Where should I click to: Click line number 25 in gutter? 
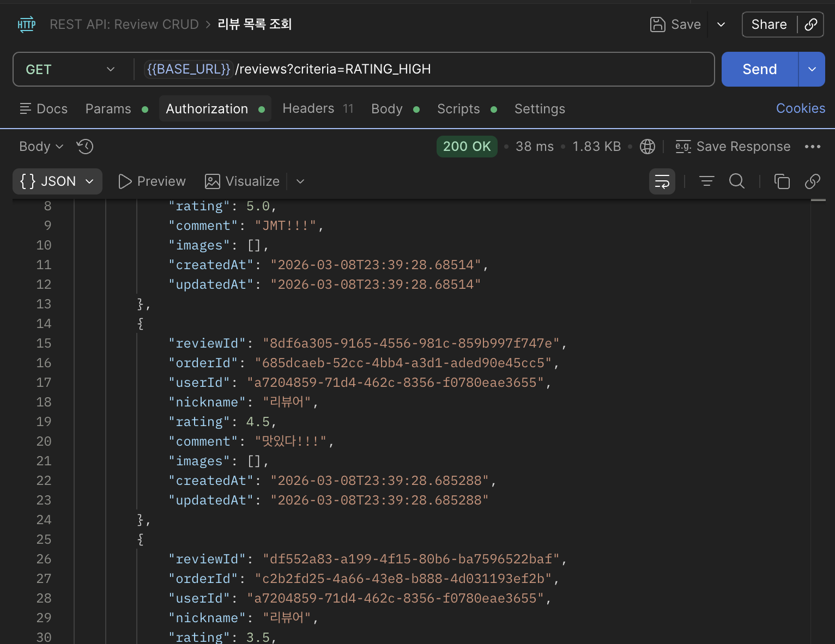coord(44,539)
